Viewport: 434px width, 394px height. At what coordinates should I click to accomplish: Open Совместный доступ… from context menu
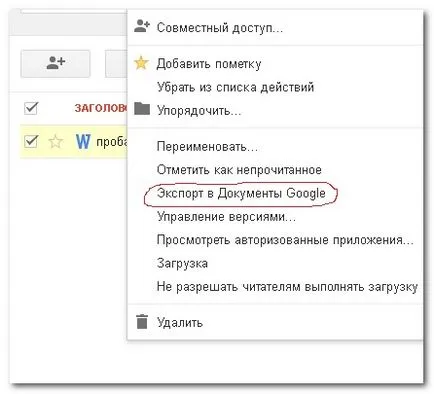pyautogui.click(x=220, y=28)
